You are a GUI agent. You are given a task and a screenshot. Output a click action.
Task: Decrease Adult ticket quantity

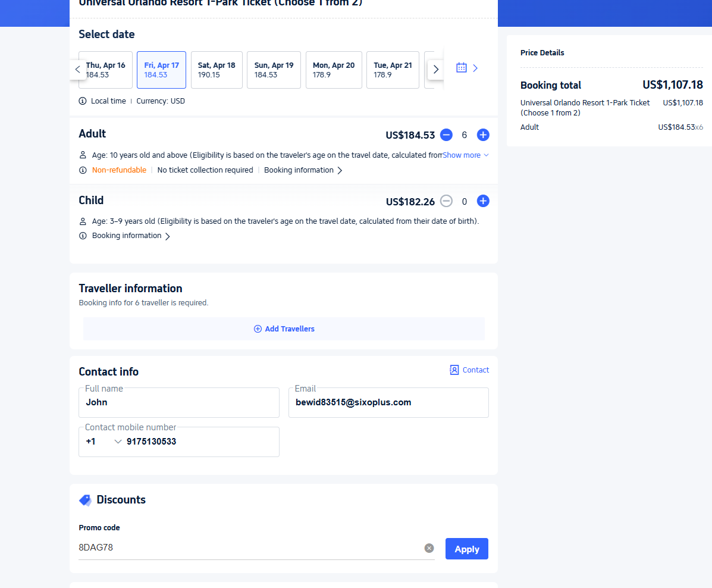click(x=446, y=135)
